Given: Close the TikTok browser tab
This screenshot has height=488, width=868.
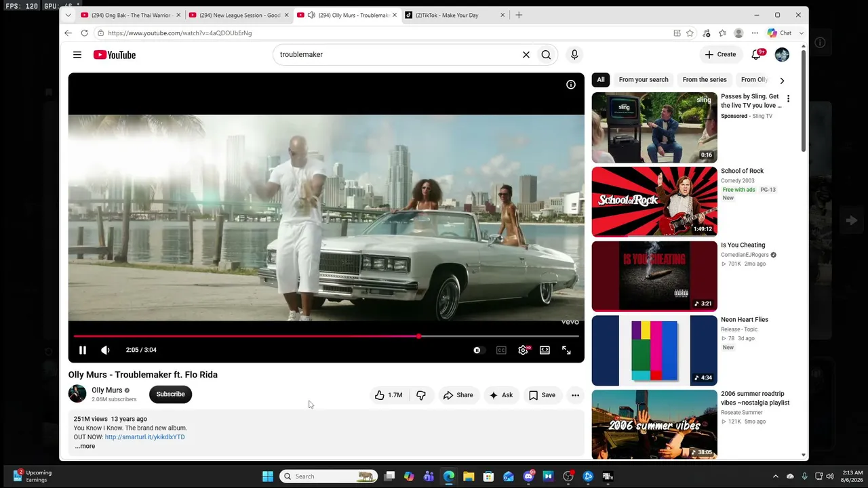Looking at the screenshot, I should pyautogui.click(x=502, y=15).
